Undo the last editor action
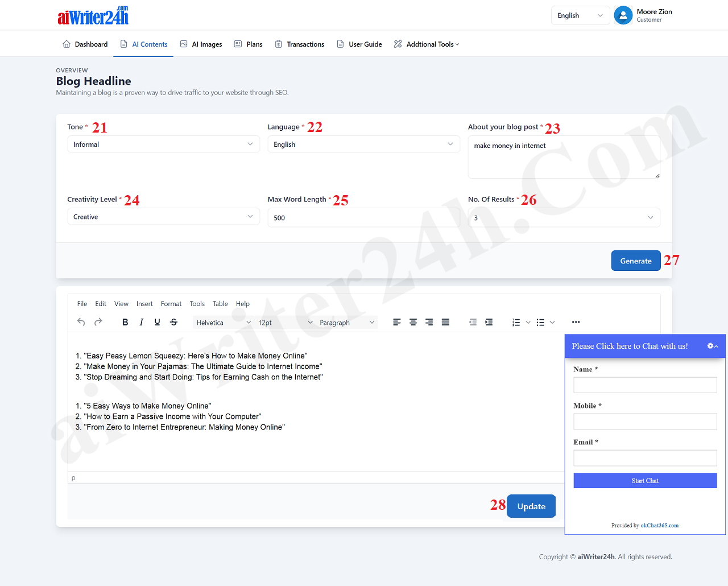 click(x=81, y=322)
